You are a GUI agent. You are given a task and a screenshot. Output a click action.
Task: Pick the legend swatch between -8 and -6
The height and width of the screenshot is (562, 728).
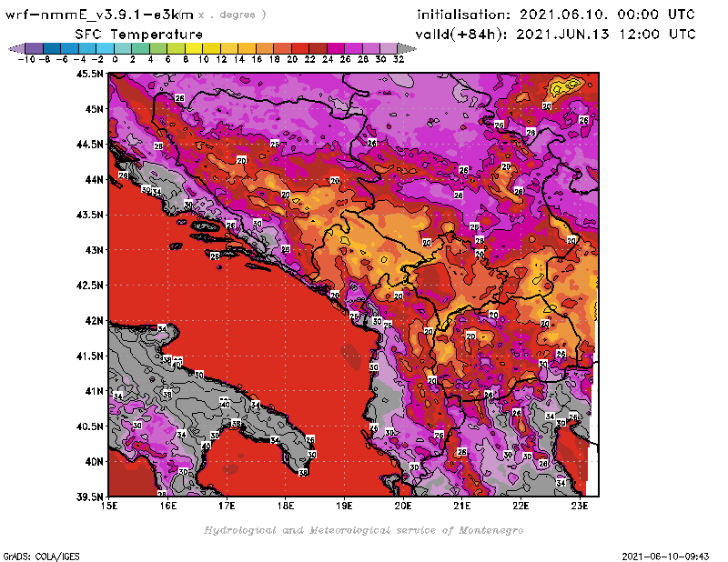tap(52, 48)
